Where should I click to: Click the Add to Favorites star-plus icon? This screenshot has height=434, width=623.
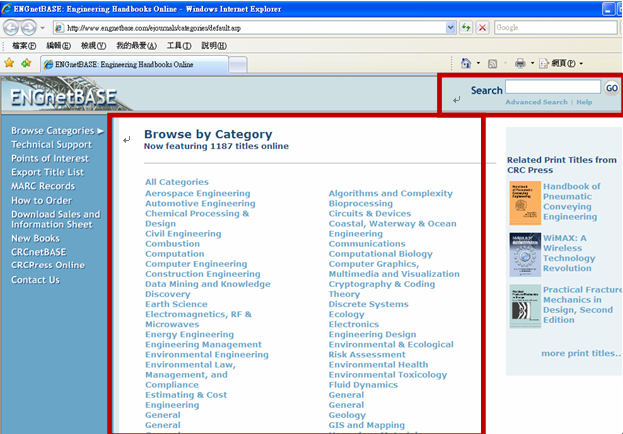pos(26,63)
